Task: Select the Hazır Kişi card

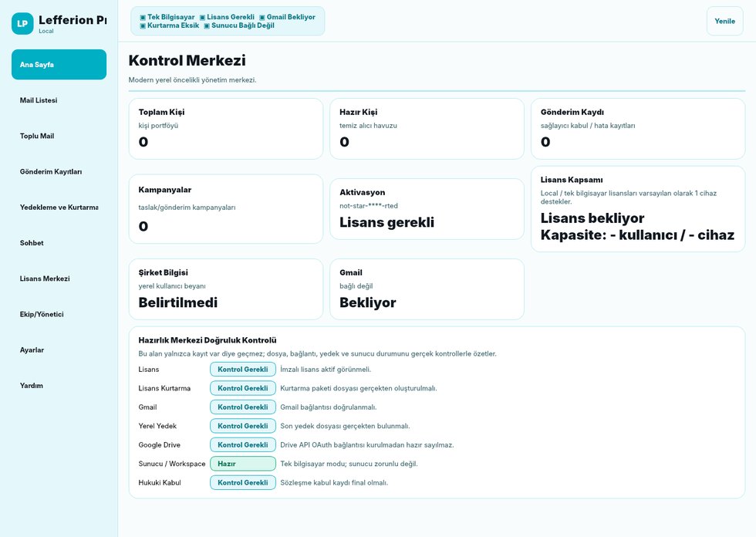Action: (x=427, y=129)
